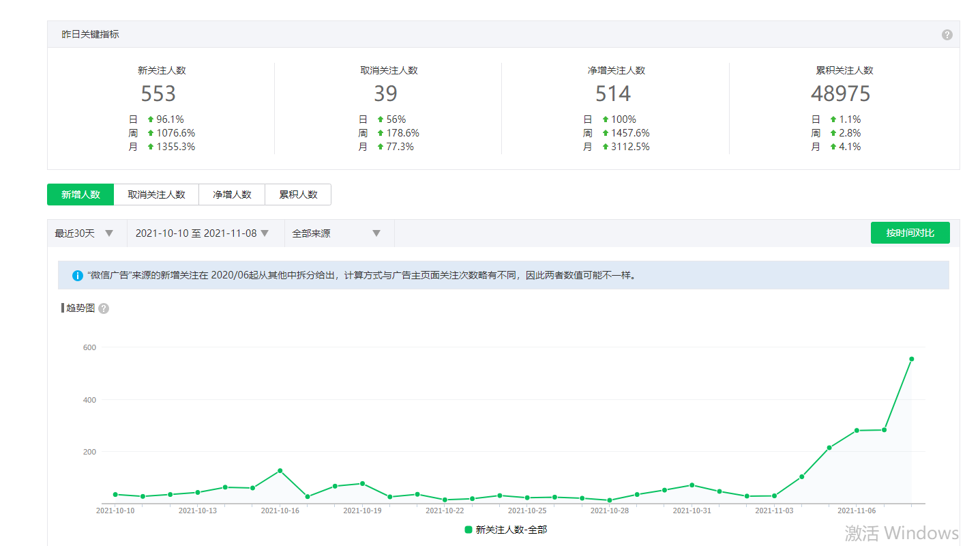Viewport: 980px width, 546px height.
Task: Expand the 2021-10-10 至 2021-11-08 date picker
Action: 202,233
